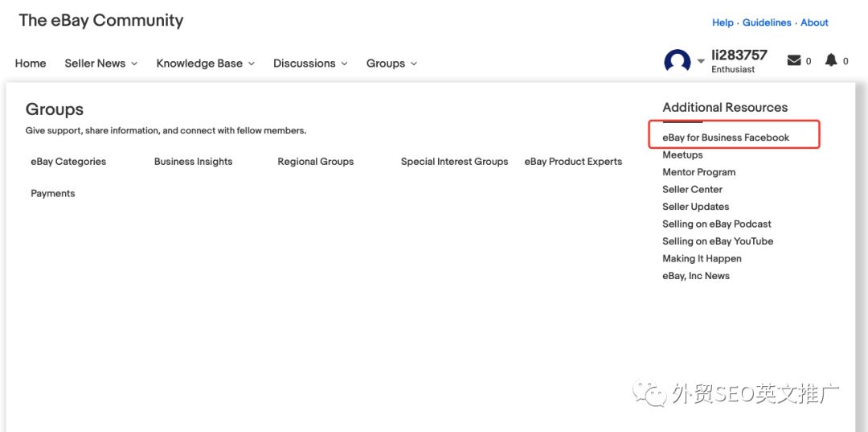The width and height of the screenshot is (868, 432).
Task: Open the notifications bell icon
Action: tap(831, 60)
